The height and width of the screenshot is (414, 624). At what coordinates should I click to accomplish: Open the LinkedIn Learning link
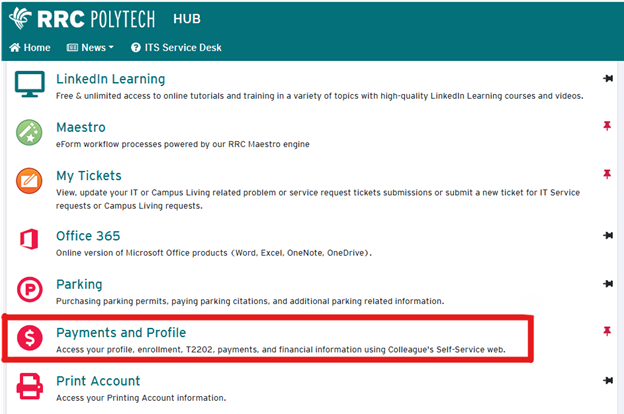click(x=110, y=79)
